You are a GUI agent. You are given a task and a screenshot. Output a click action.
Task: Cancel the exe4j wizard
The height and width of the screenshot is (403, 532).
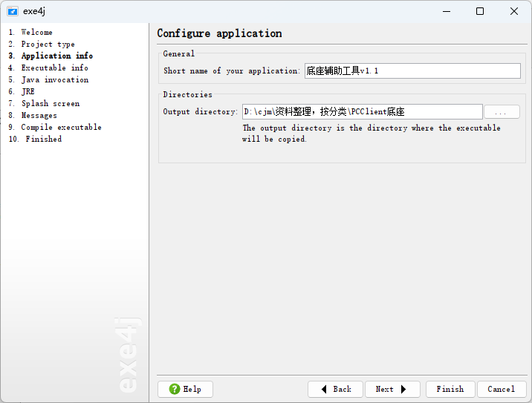pyautogui.click(x=502, y=389)
